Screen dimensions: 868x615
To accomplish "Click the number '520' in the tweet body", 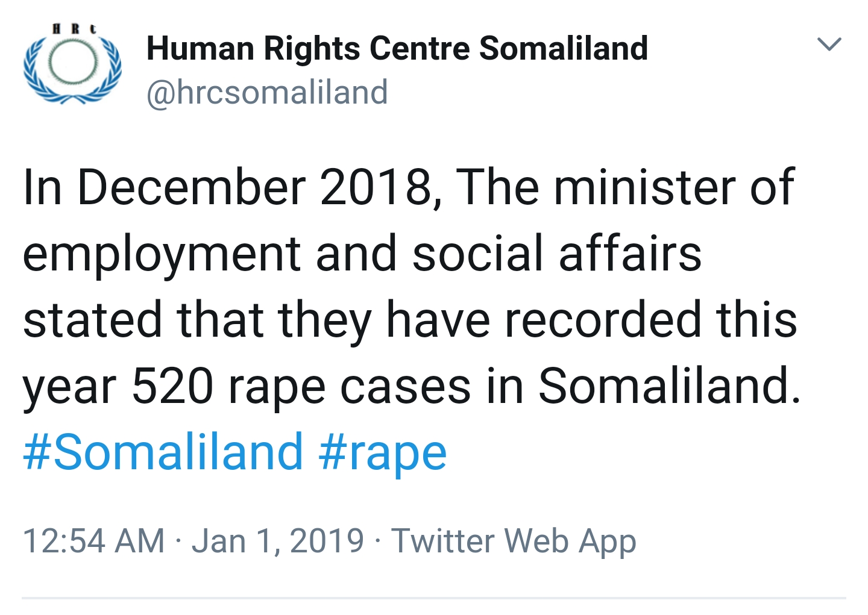I will (x=172, y=386).
